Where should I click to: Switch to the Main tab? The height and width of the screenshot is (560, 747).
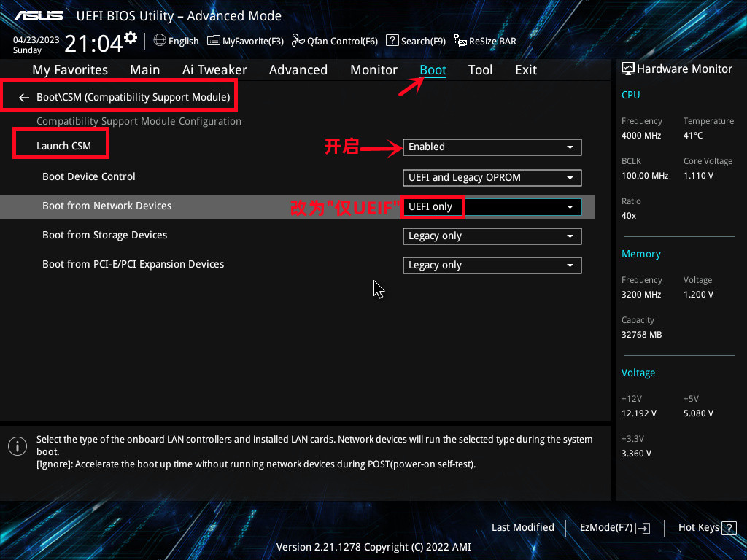click(145, 70)
